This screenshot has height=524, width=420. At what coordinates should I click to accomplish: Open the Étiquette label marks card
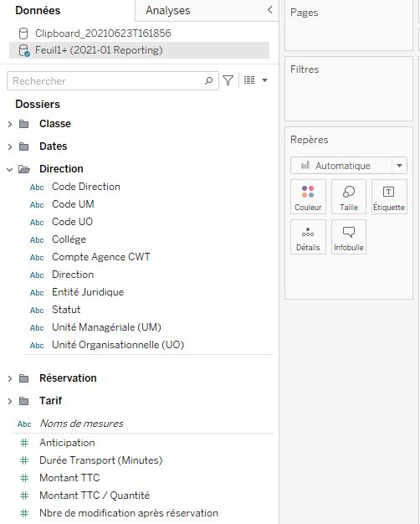click(x=389, y=197)
